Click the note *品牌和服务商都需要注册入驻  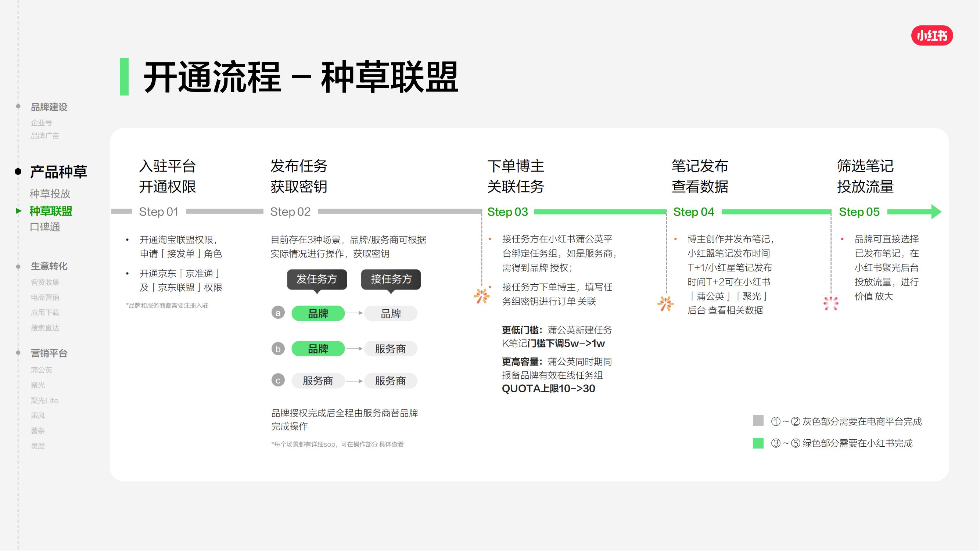167,305
